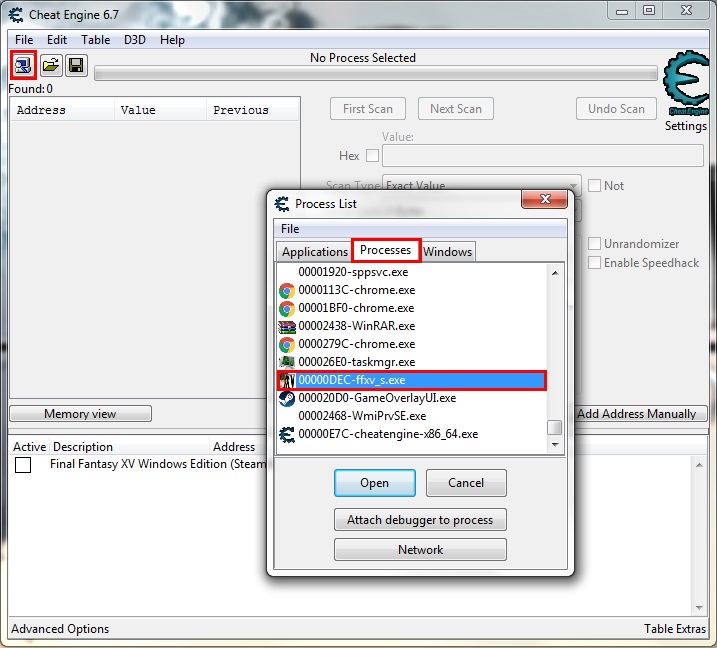The image size is (717, 648).
Task: Click the Value input field
Action: 543,156
